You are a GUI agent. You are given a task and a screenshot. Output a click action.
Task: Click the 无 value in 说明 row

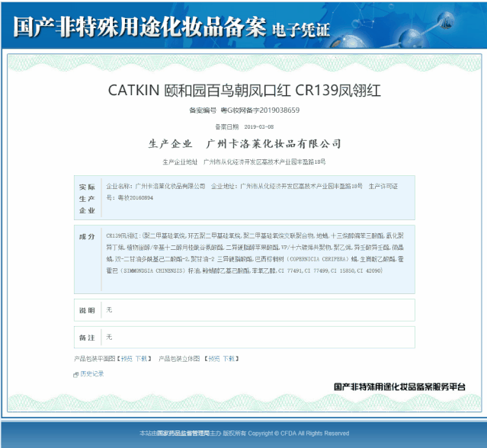click(109, 310)
